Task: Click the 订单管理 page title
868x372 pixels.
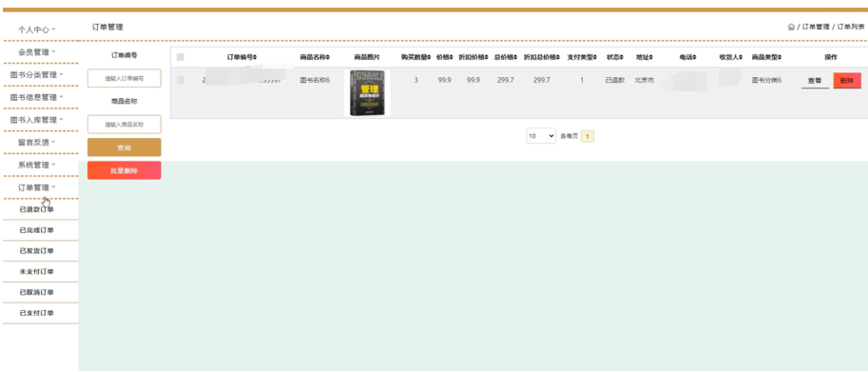Action: click(107, 27)
